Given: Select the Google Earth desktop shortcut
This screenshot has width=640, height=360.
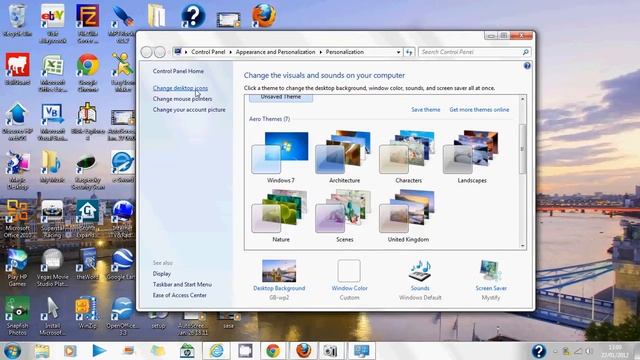Looking at the screenshot, I should click(x=122, y=264).
